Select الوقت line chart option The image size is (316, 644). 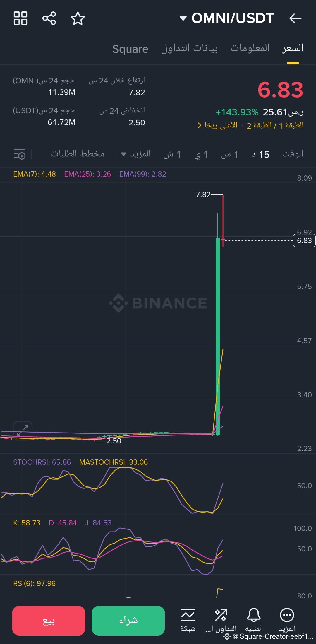(293, 154)
